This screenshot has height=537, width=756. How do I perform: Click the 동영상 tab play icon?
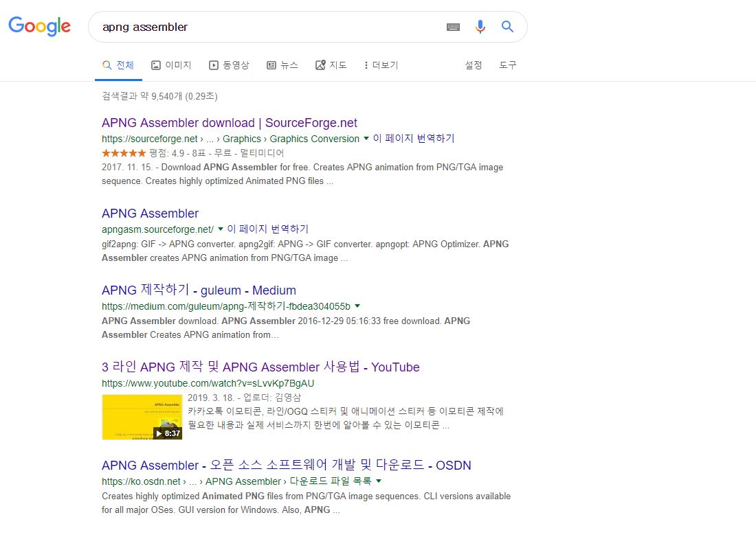pyautogui.click(x=214, y=65)
